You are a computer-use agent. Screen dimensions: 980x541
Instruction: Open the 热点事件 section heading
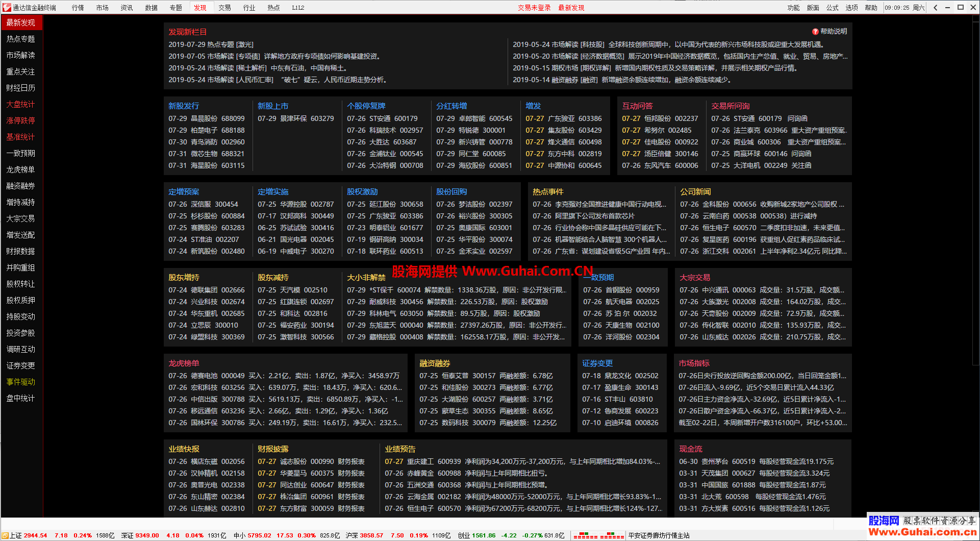[548, 191]
